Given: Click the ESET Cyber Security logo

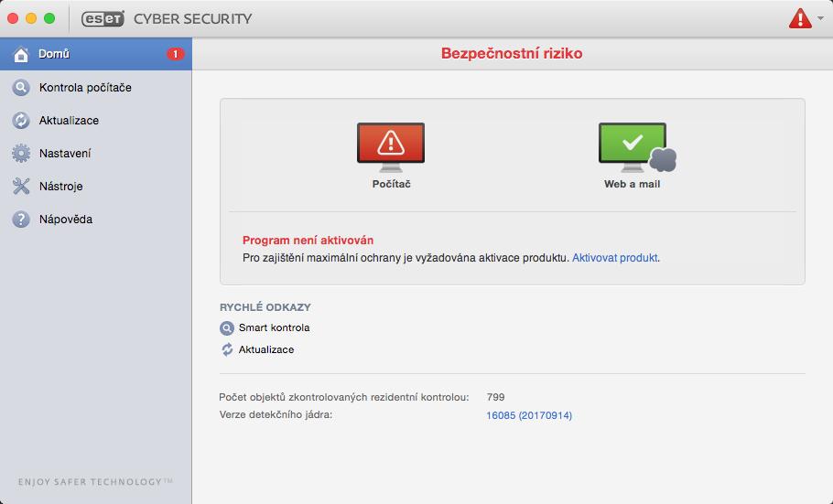Looking at the screenshot, I should click(x=167, y=18).
